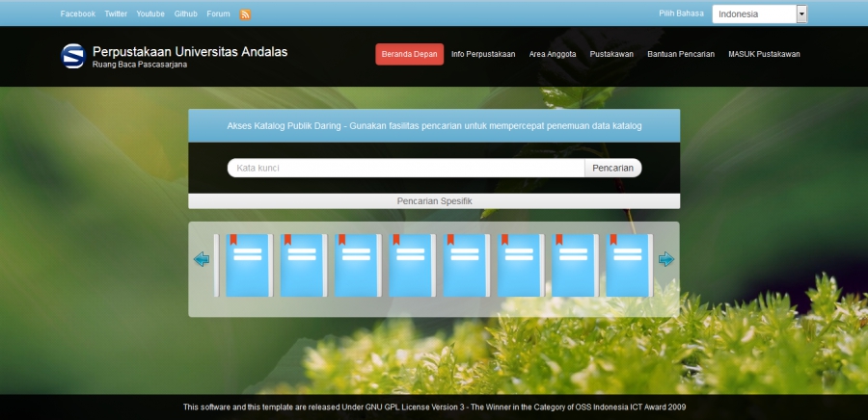Click the SLiMS library logo
This screenshot has width=868, height=420.
(73, 56)
